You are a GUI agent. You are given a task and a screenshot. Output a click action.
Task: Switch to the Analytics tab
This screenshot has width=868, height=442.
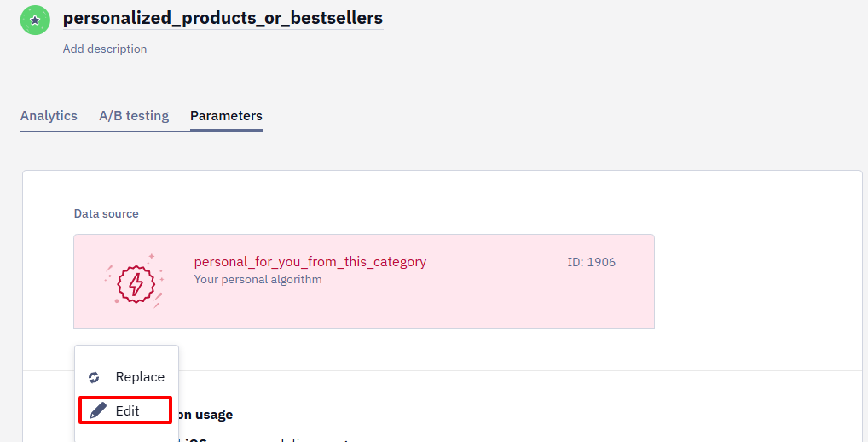[x=49, y=116]
